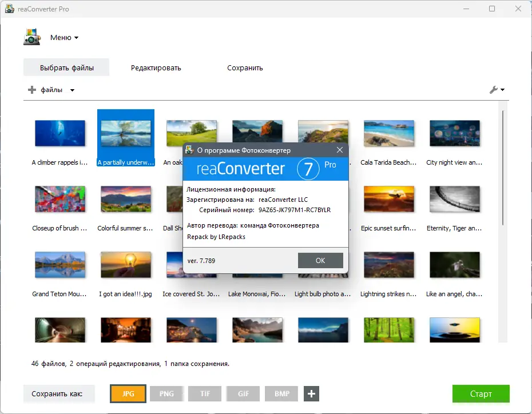Click the 'Lake Monowai, Fio...' file name
The height and width of the screenshot is (414, 532).
[257, 294]
